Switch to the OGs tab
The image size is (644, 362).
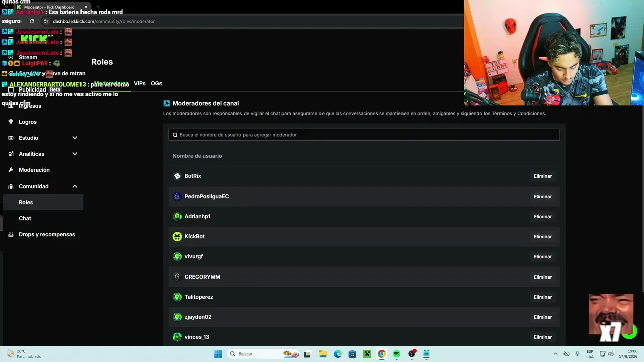pyautogui.click(x=156, y=83)
